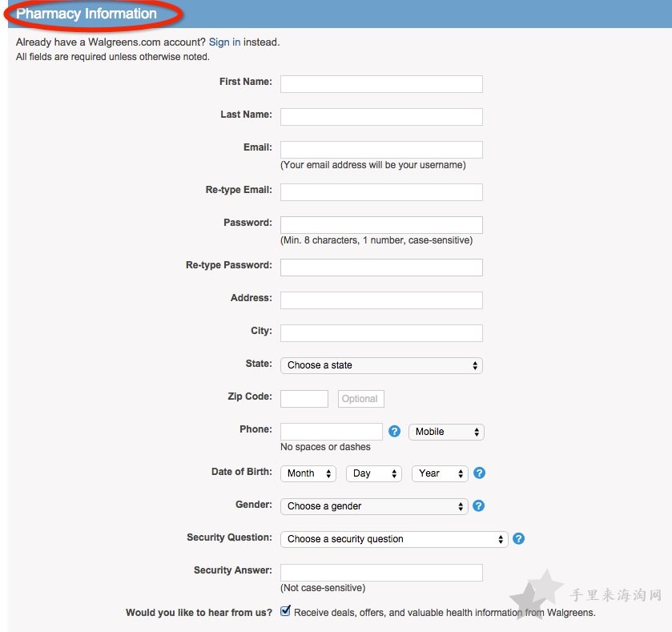Click the City text field
This screenshot has width=672, height=632.
click(381, 333)
